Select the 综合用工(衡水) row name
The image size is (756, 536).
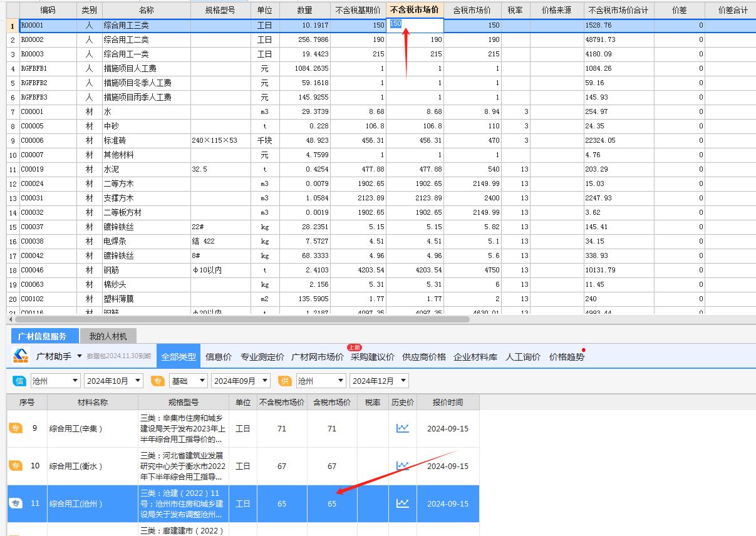point(93,466)
